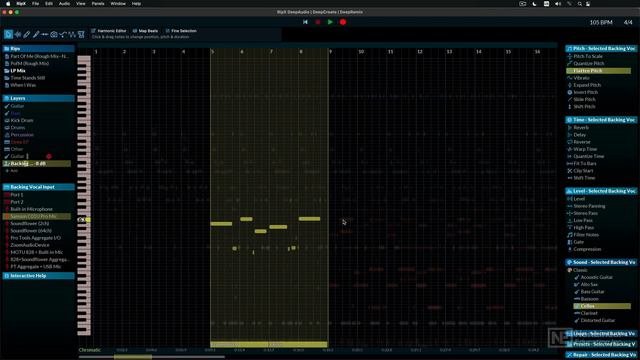
Task: Click the Guitar layer instrument icon
Action: [x=7, y=106]
